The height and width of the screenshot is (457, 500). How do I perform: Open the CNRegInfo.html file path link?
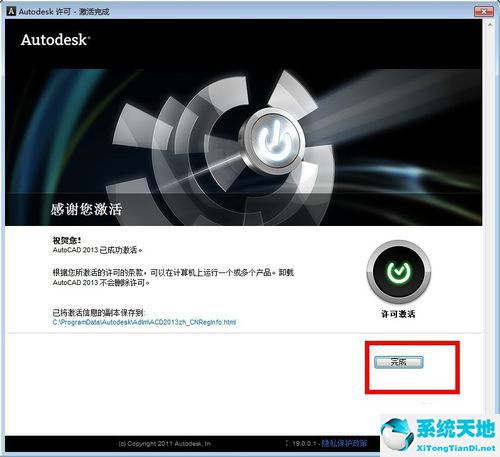point(144,322)
